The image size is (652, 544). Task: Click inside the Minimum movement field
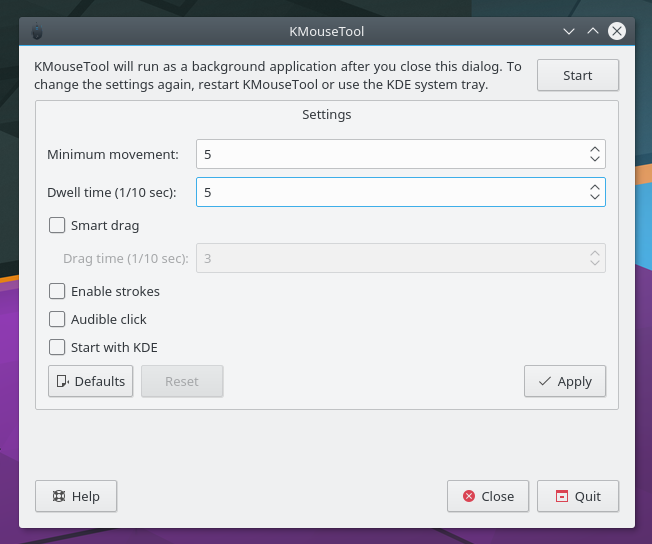[390, 154]
